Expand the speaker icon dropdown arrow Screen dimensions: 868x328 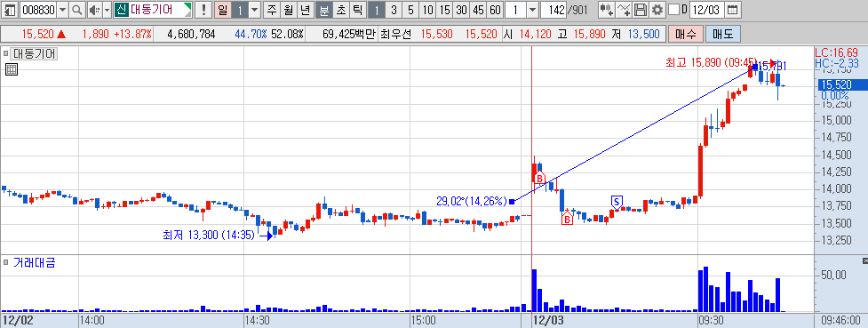[x=107, y=10]
